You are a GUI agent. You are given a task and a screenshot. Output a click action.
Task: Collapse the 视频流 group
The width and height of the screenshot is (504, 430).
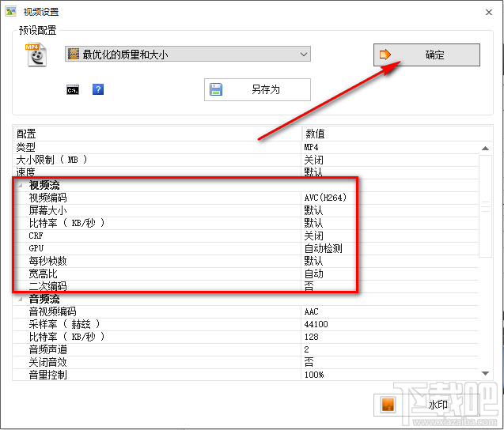21,185
